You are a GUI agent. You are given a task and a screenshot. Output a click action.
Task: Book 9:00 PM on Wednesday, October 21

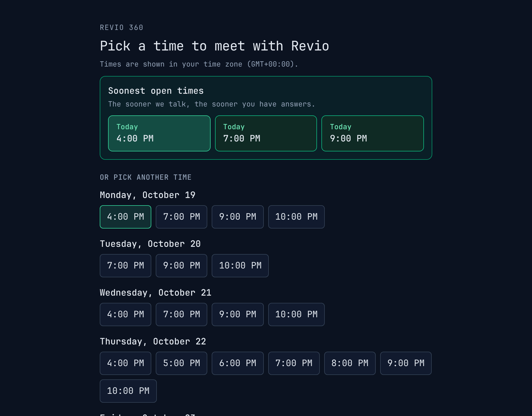(237, 314)
